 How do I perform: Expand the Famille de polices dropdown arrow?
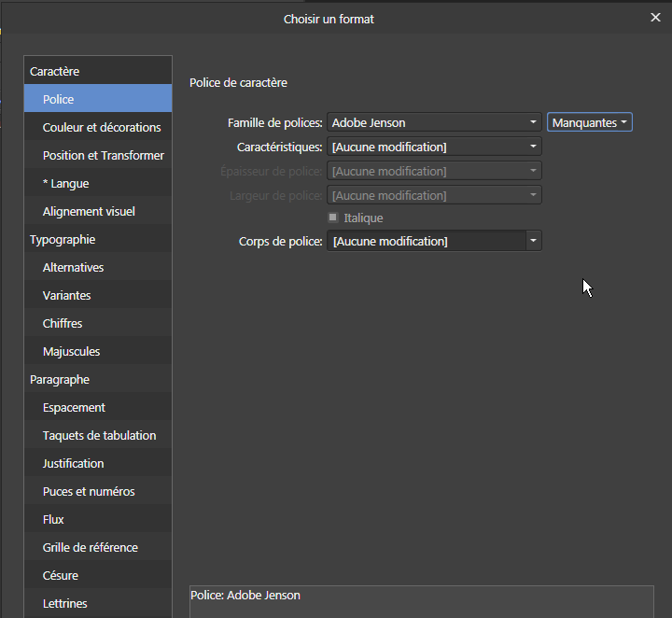click(533, 122)
